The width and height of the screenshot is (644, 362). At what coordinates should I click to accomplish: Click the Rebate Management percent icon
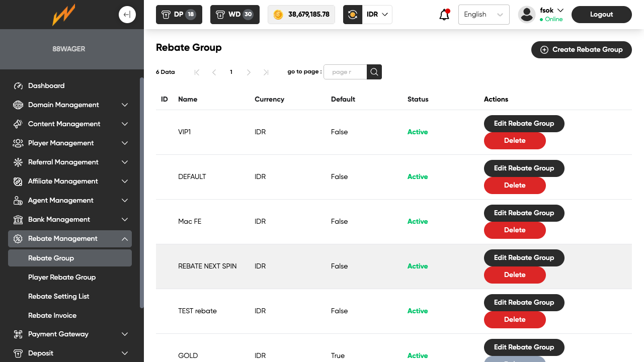(x=18, y=239)
